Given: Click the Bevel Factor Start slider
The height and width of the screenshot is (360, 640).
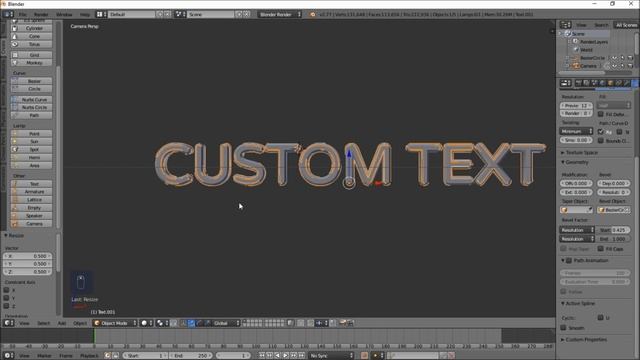Looking at the screenshot, I should 614,230.
